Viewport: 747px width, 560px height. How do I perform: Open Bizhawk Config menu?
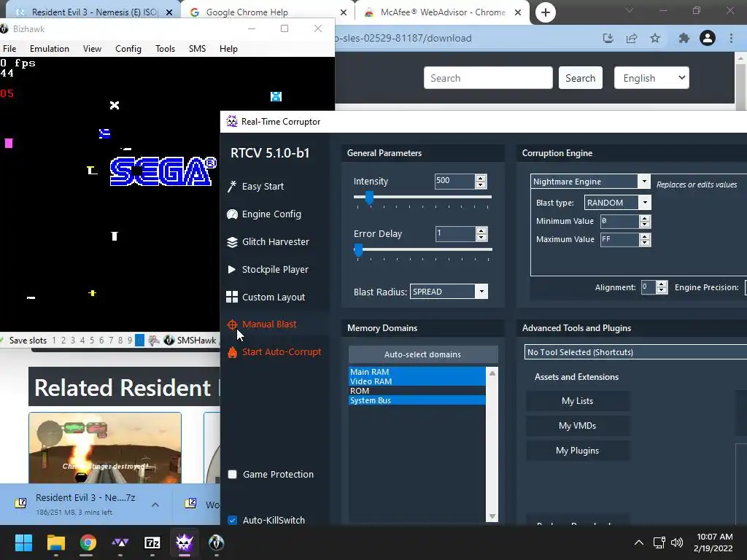128,49
